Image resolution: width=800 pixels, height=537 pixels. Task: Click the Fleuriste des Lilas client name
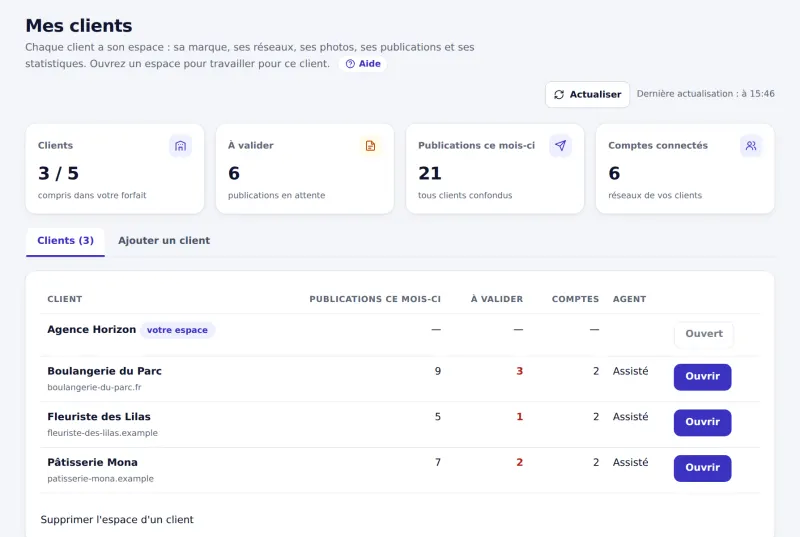tap(99, 417)
